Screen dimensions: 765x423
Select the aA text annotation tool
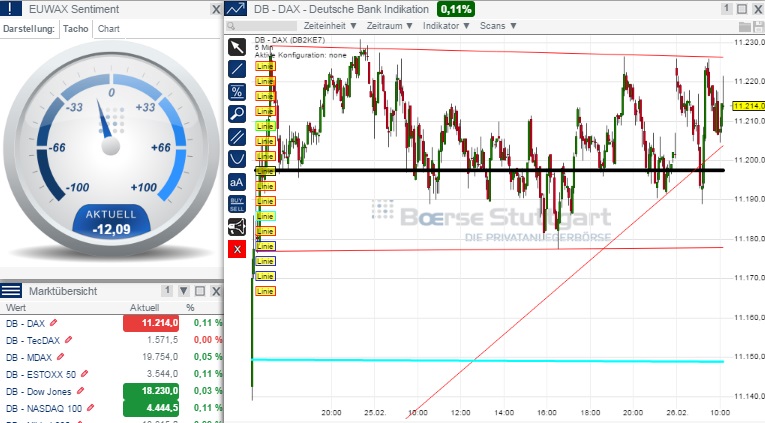point(237,182)
